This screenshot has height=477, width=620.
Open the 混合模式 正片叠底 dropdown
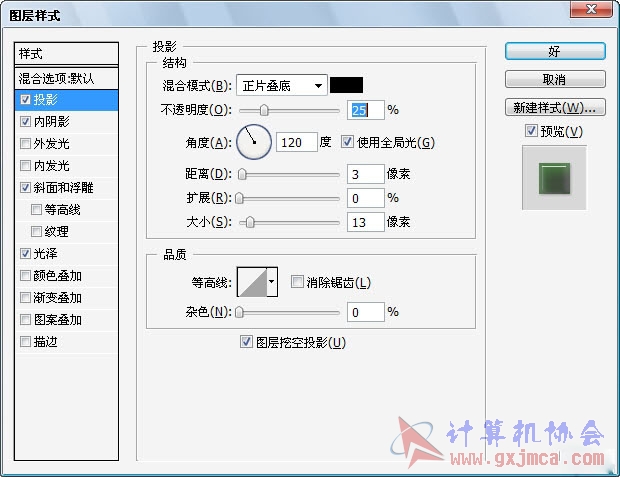[x=282, y=85]
